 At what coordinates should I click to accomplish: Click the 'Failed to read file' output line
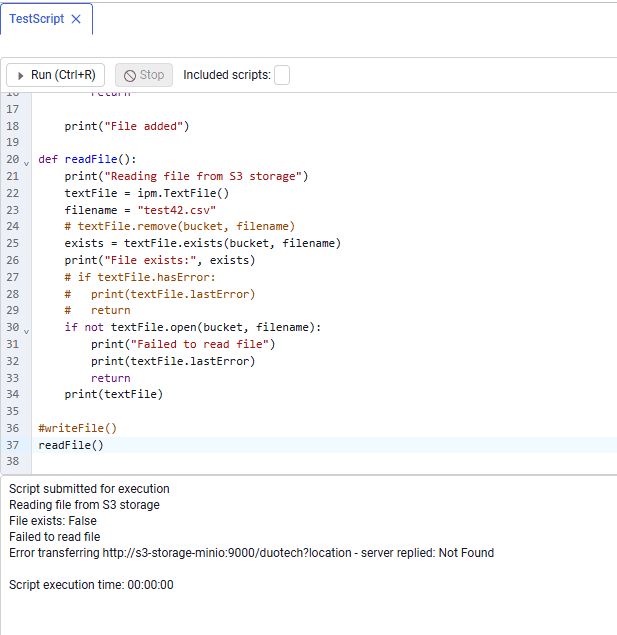55,537
